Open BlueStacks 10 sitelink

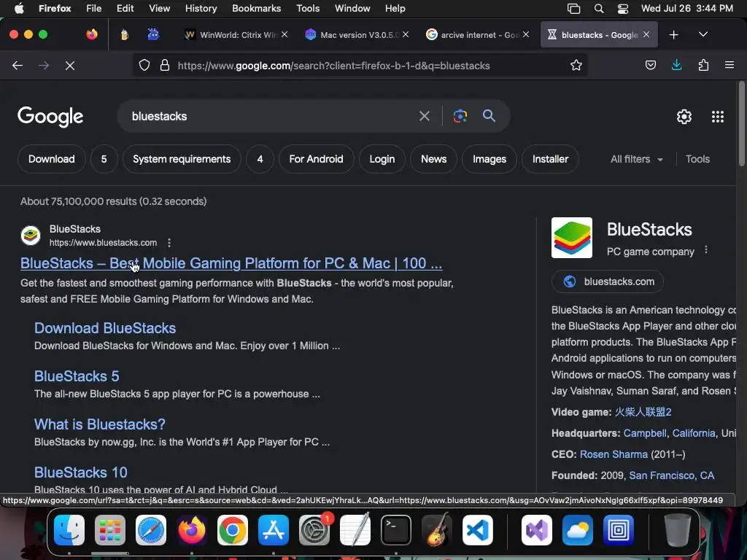80,472
